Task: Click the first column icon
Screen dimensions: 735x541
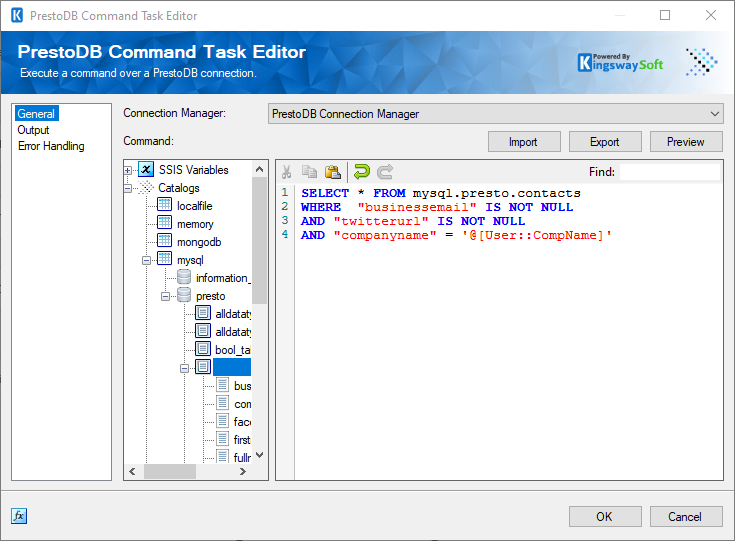Action: pos(222,439)
